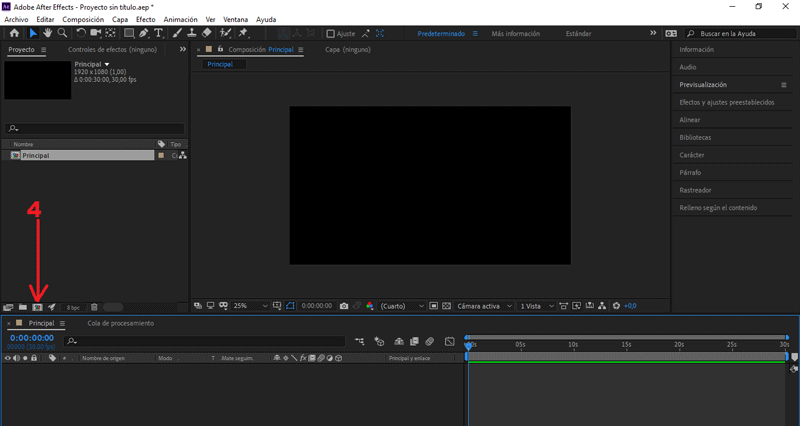Click the trash delete icon

point(94,307)
